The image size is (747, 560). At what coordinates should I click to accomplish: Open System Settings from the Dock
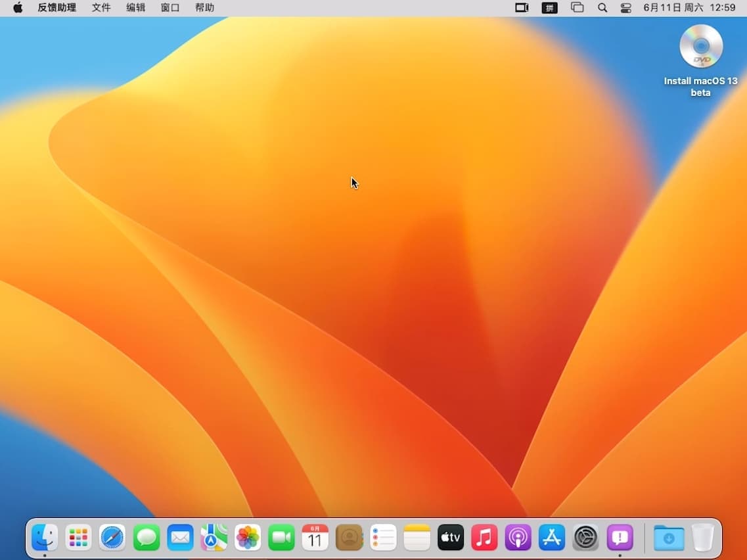(586, 537)
